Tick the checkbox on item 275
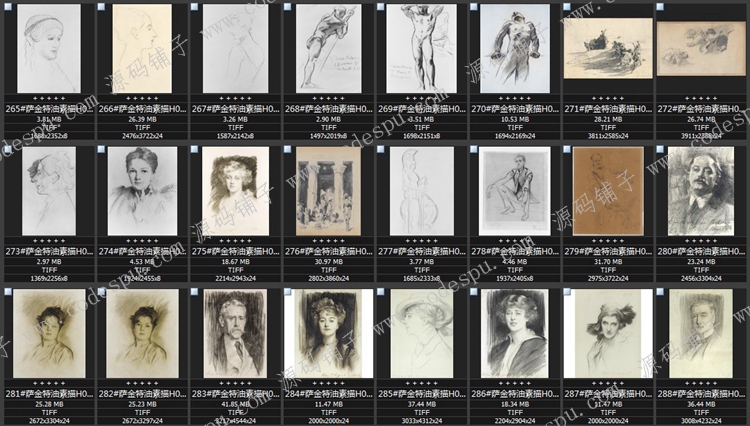 (x=194, y=149)
